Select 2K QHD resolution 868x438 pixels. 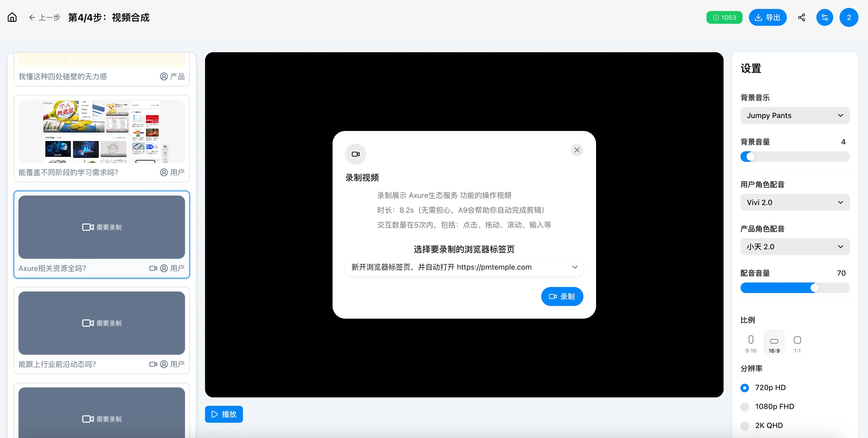click(745, 425)
